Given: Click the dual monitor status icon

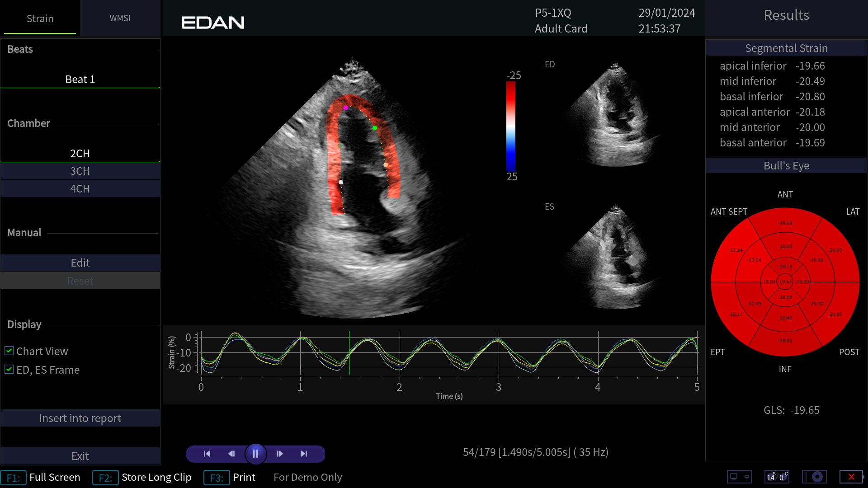Looking at the screenshot, I should (739, 477).
